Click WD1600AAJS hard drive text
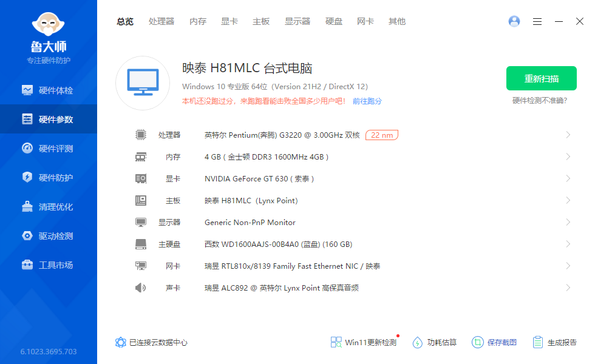The width and height of the screenshot is (595, 364). [x=279, y=244]
